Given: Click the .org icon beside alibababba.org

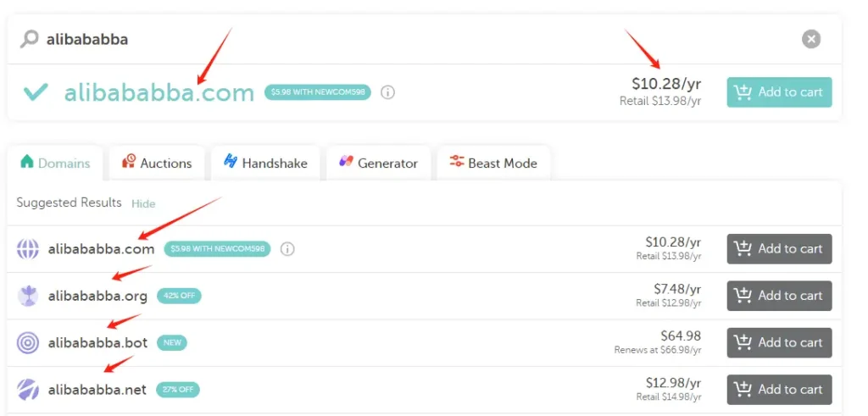Looking at the screenshot, I should pos(28,296).
